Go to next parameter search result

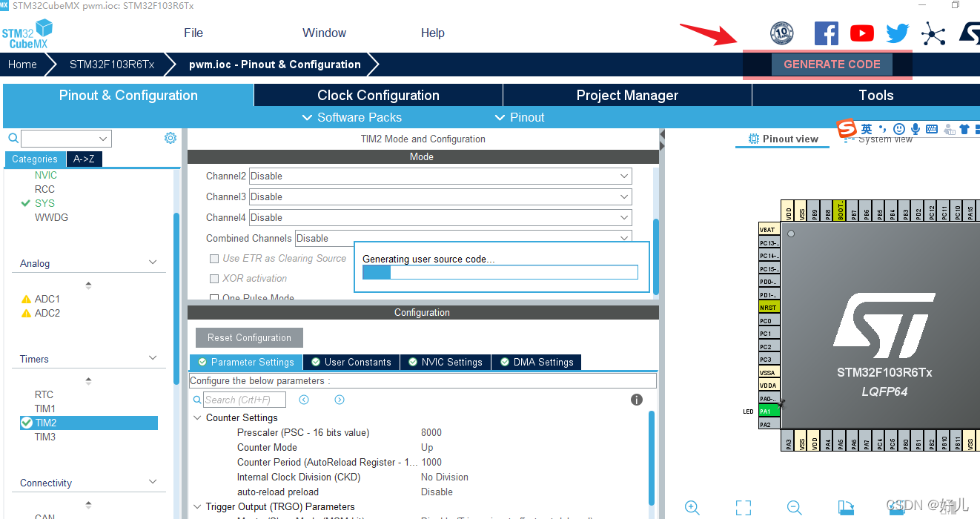point(340,400)
